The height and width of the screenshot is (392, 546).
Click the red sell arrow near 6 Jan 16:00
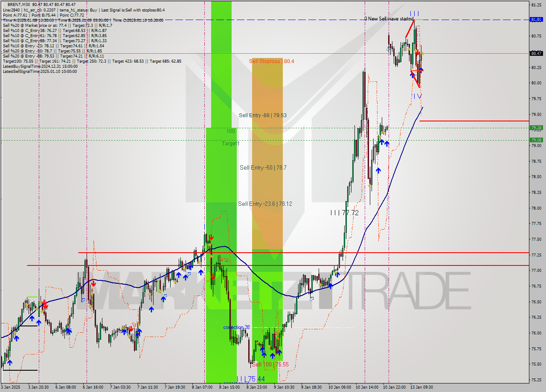[93, 283]
